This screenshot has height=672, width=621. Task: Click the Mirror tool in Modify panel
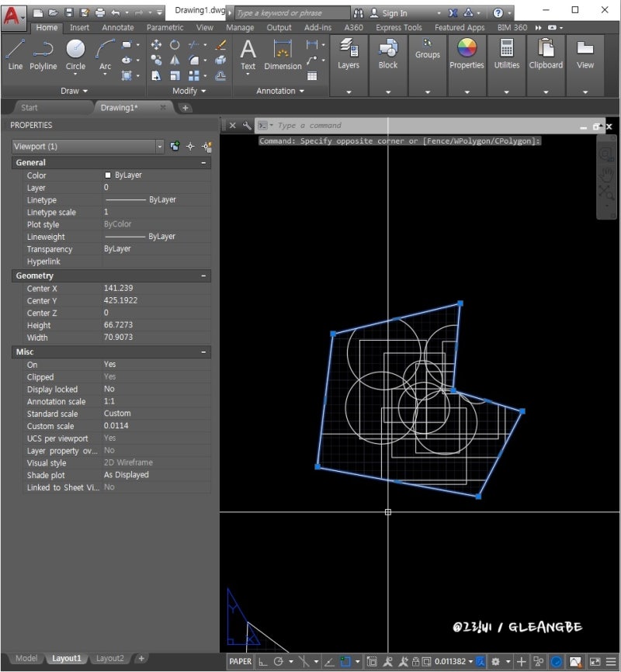click(175, 60)
